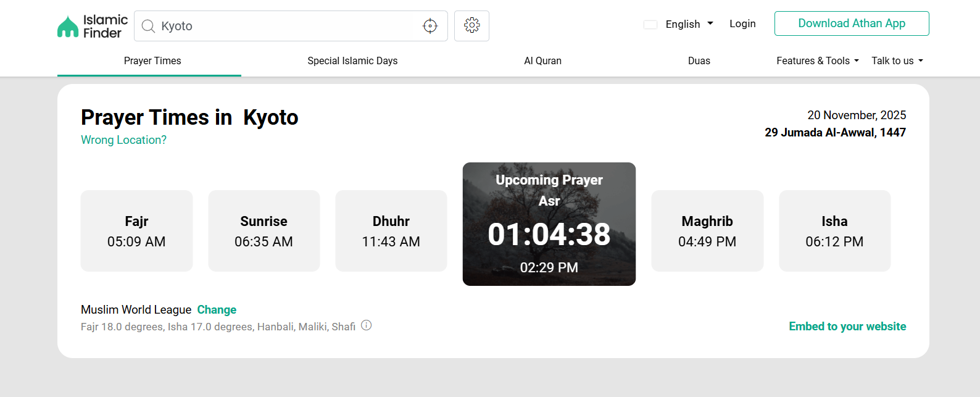Switch to the Prayer Times tab
The height and width of the screenshot is (397, 980).
click(152, 61)
